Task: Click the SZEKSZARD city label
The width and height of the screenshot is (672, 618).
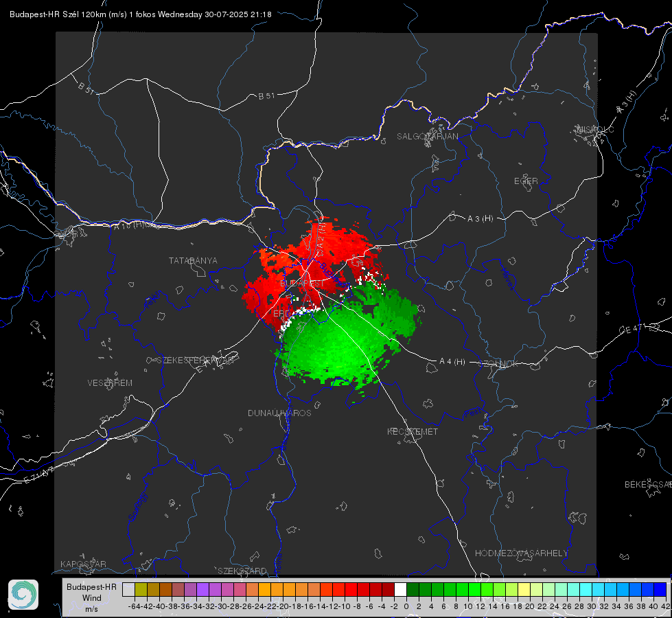Action: click(x=242, y=571)
